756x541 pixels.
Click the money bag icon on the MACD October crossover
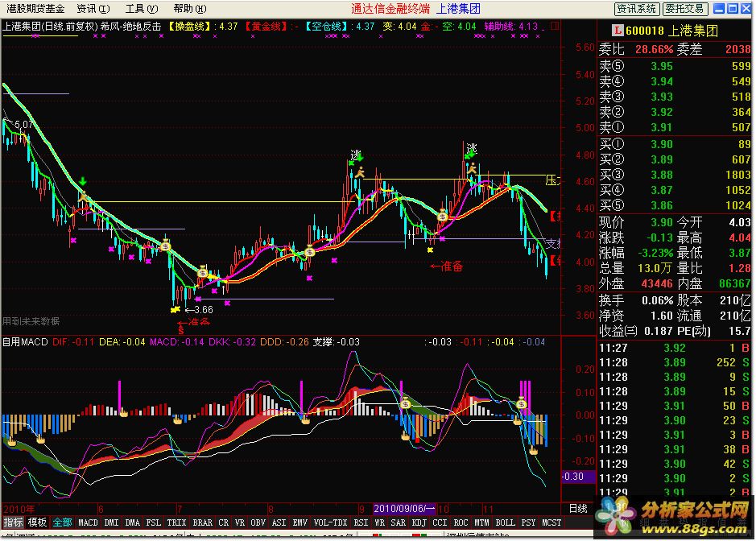point(405,403)
